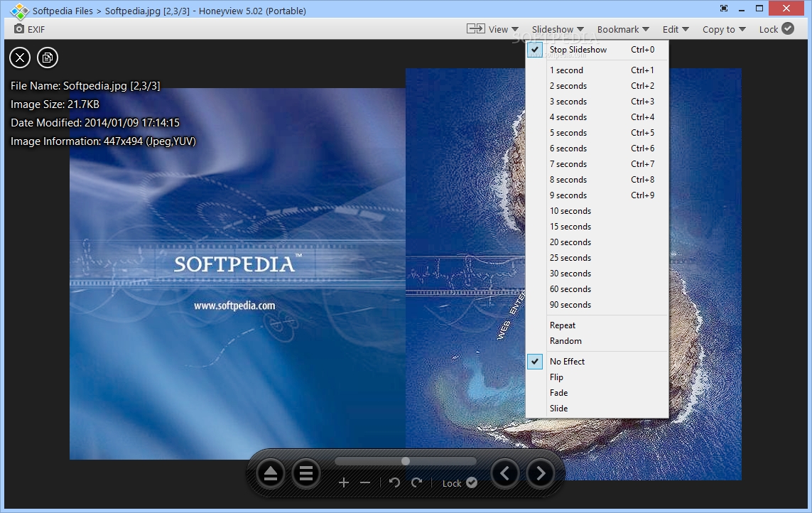
Task: Rotate image clockwise
Action: (416, 483)
